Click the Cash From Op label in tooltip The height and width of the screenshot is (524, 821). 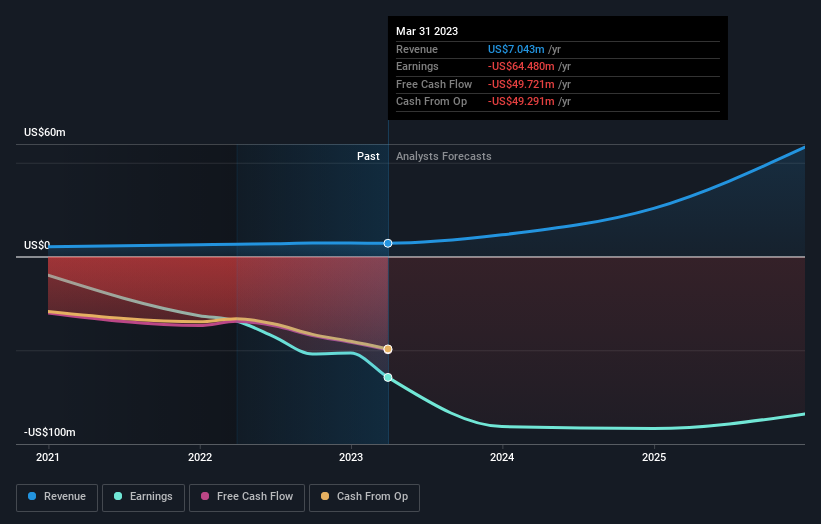(431, 102)
